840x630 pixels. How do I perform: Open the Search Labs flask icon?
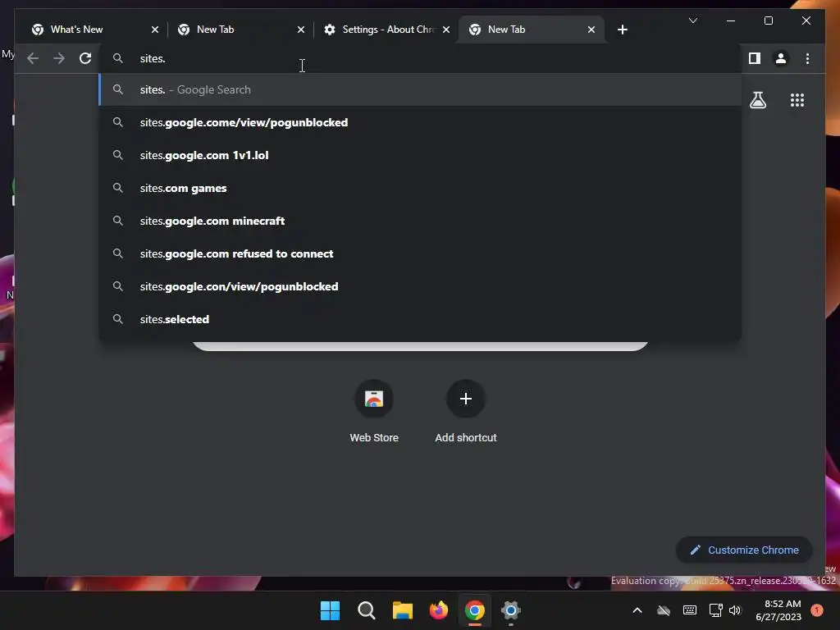point(757,100)
